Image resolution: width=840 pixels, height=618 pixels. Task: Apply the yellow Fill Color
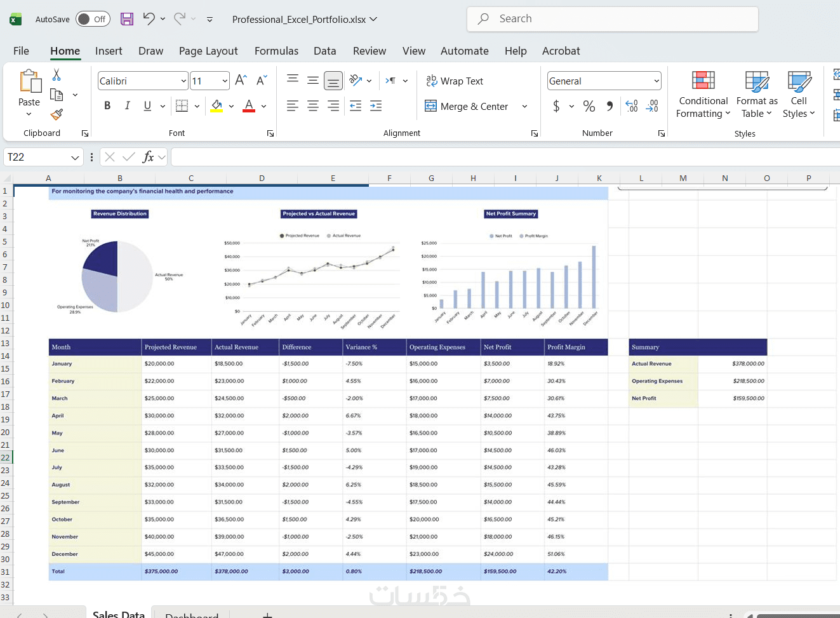[217, 106]
